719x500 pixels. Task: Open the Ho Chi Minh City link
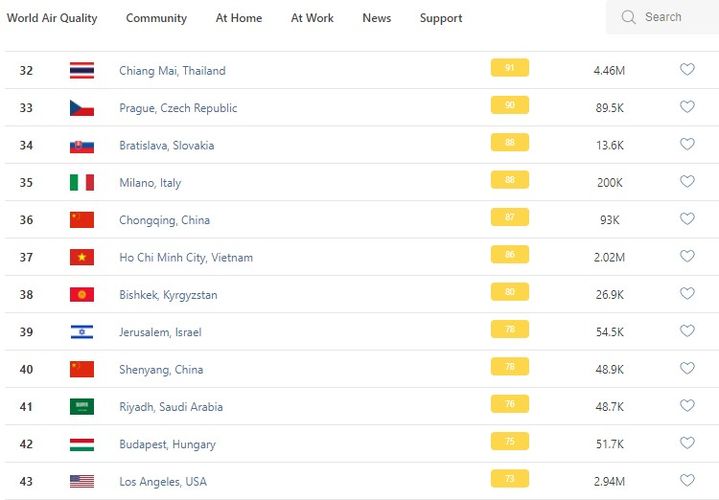point(186,257)
